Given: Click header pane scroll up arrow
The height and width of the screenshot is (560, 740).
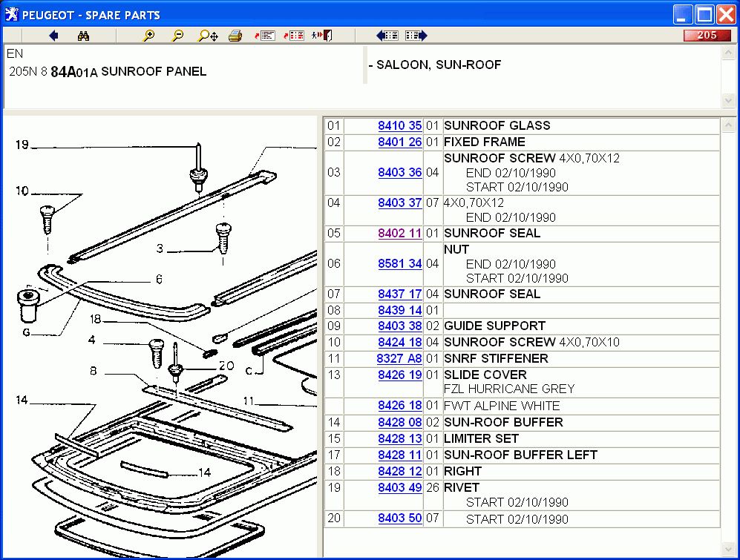Looking at the screenshot, I should (x=728, y=53).
